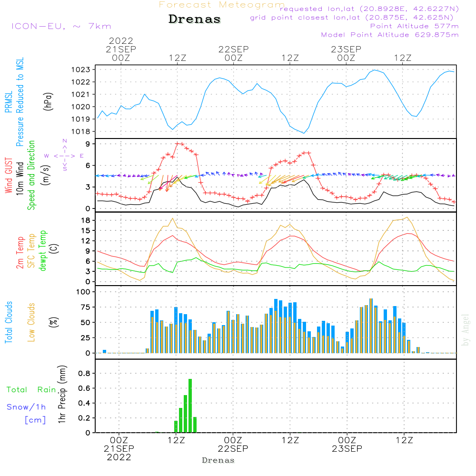Click the "(hPa)" unit label
476x476 pixels.
coord(48,101)
